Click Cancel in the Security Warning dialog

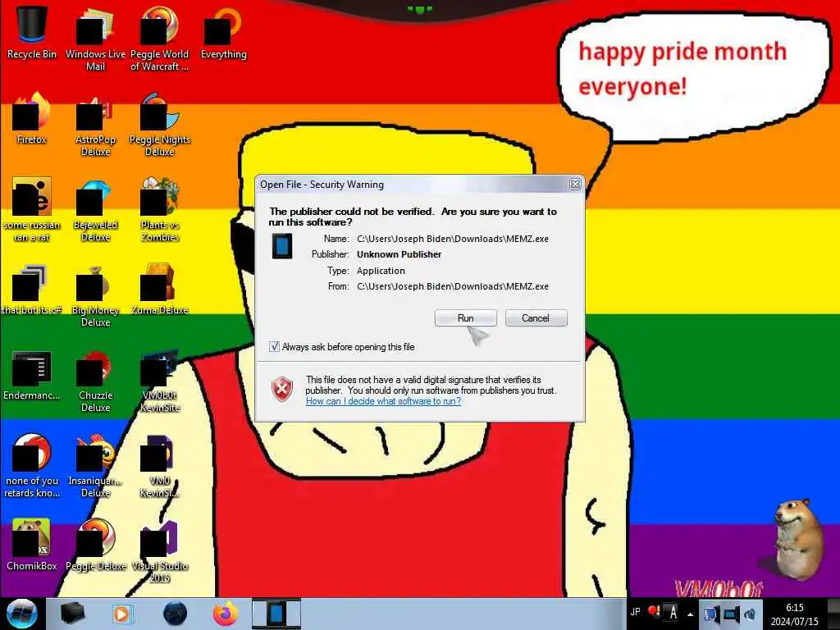536,317
